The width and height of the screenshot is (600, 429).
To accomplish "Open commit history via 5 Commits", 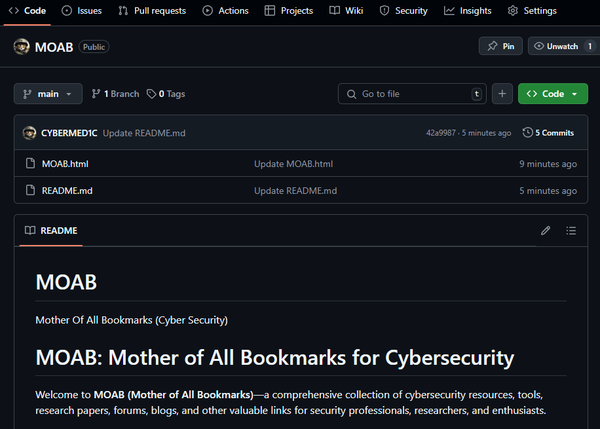I will point(548,133).
